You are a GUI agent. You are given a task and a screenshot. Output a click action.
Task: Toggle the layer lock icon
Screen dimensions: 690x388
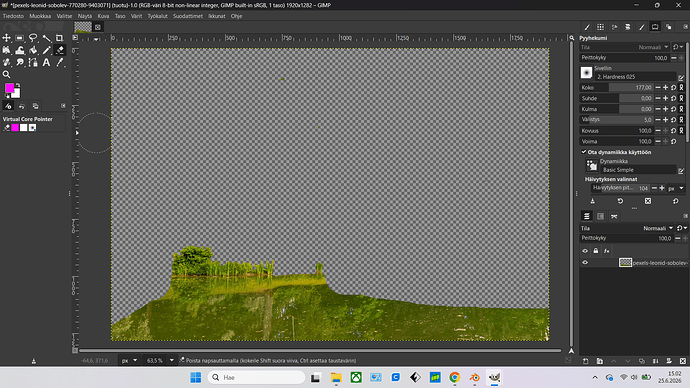tap(596, 251)
